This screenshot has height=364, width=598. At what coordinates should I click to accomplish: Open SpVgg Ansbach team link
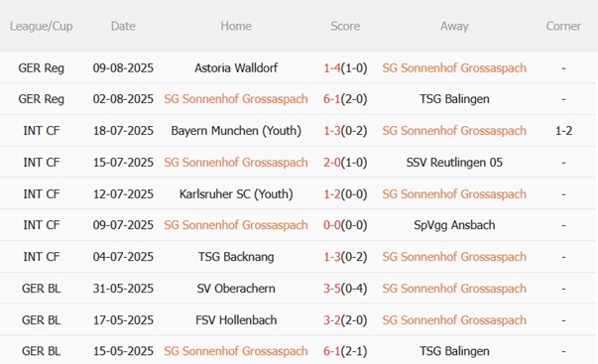[454, 225]
